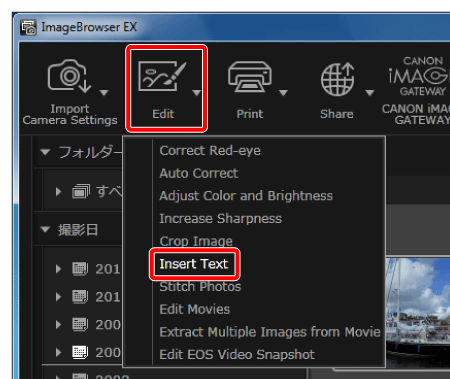Click the ImageBrowser EX title bar icon
The width and height of the screenshot is (450, 379).
pyautogui.click(x=29, y=27)
